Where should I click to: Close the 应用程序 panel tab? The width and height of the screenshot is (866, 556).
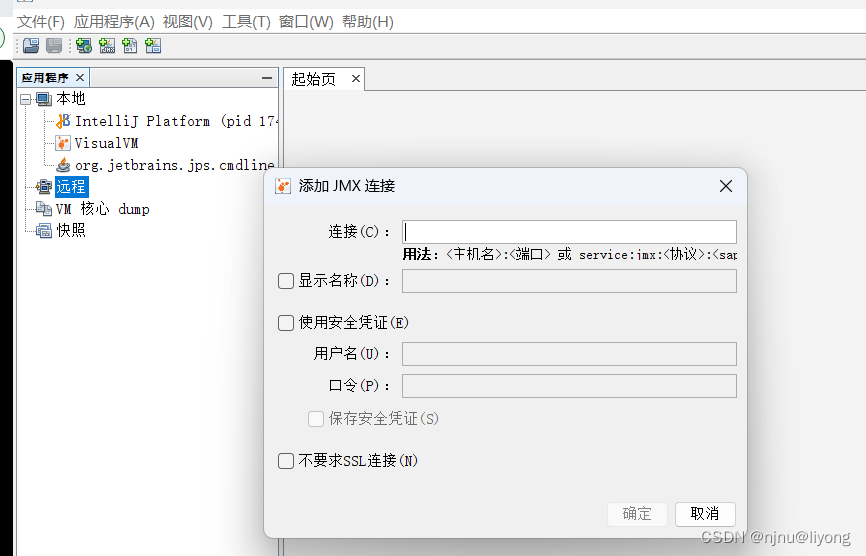80,78
